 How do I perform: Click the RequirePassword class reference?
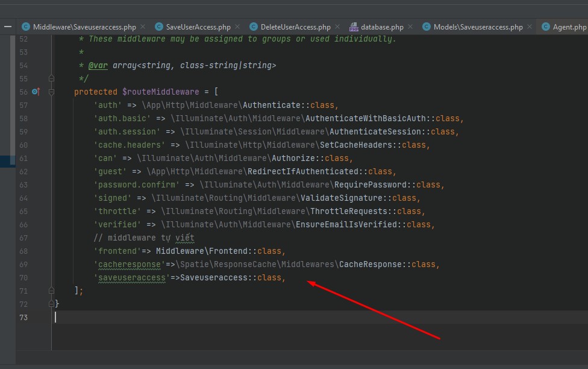(371, 184)
